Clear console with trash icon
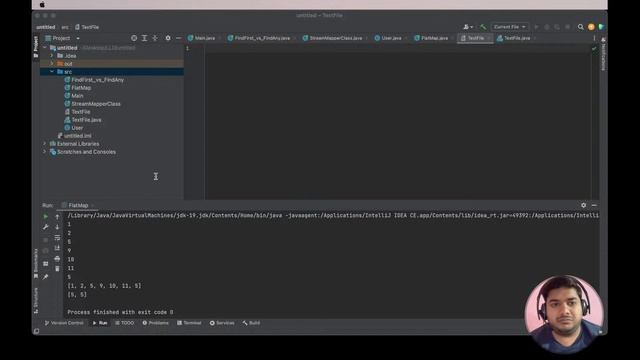Image resolution: width=640 pixels, height=360 pixels. click(57, 269)
